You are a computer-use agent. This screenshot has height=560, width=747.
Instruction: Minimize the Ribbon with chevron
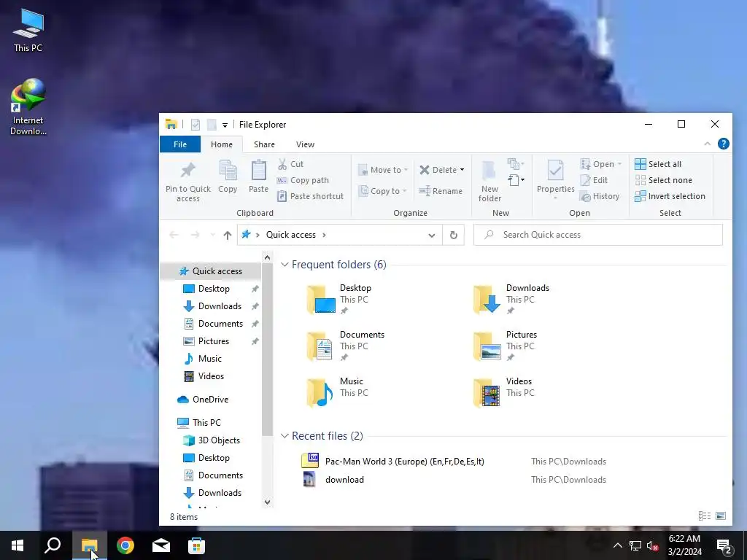tap(708, 144)
